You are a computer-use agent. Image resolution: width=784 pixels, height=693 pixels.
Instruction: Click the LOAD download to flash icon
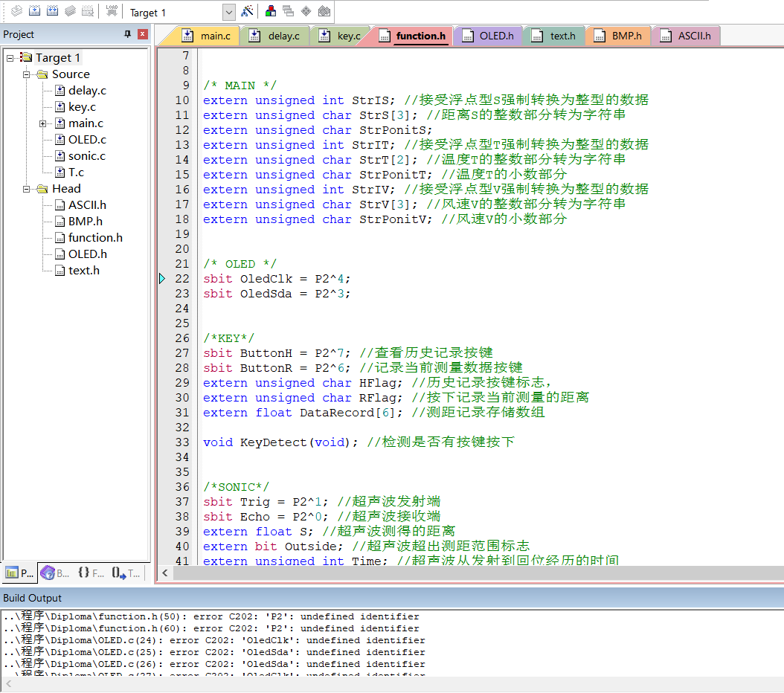(112, 11)
